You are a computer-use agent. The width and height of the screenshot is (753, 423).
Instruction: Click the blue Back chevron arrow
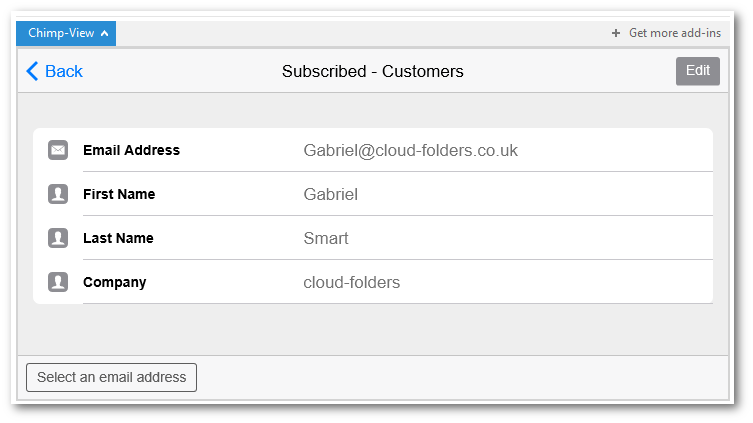pyautogui.click(x=32, y=71)
